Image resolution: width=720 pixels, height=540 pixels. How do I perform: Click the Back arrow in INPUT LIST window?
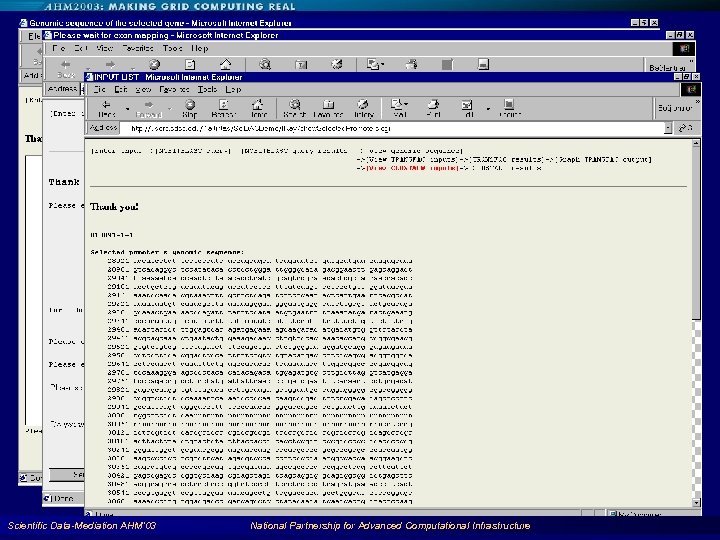pos(105,107)
